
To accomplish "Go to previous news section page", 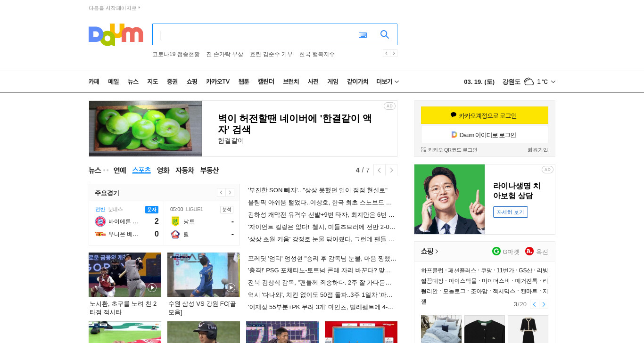I will [x=380, y=170].
